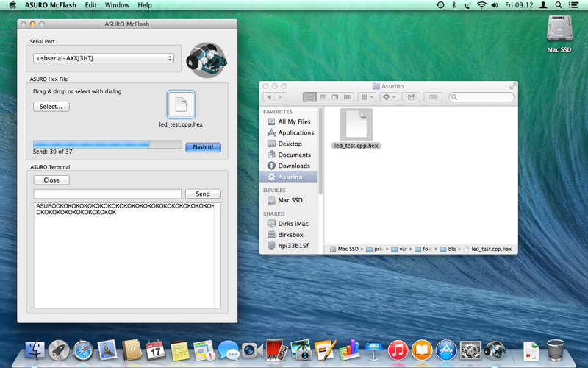
Task: Switch Finder to Cover Flow view
Action: click(x=348, y=97)
